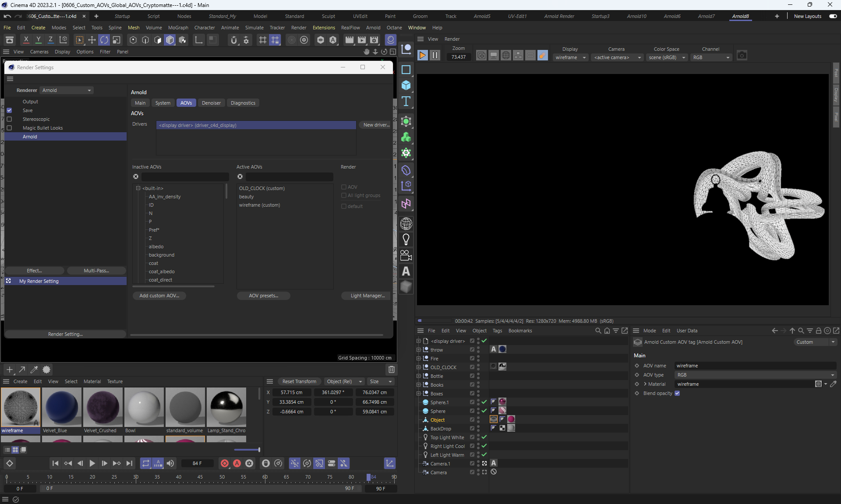The image size is (841, 504).
Task: Click the Camera object icon in sidebar
Action: 406,255
